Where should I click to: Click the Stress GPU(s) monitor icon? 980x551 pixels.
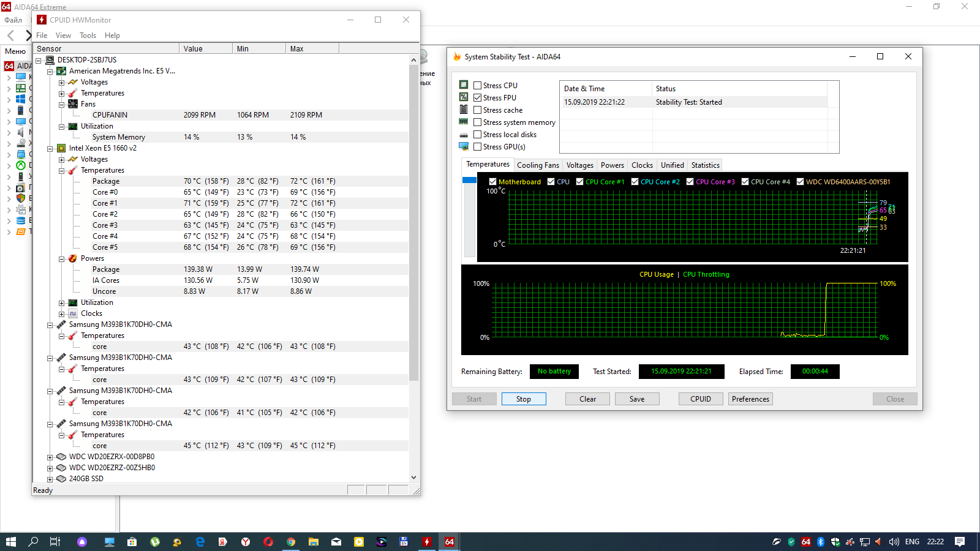[464, 146]
